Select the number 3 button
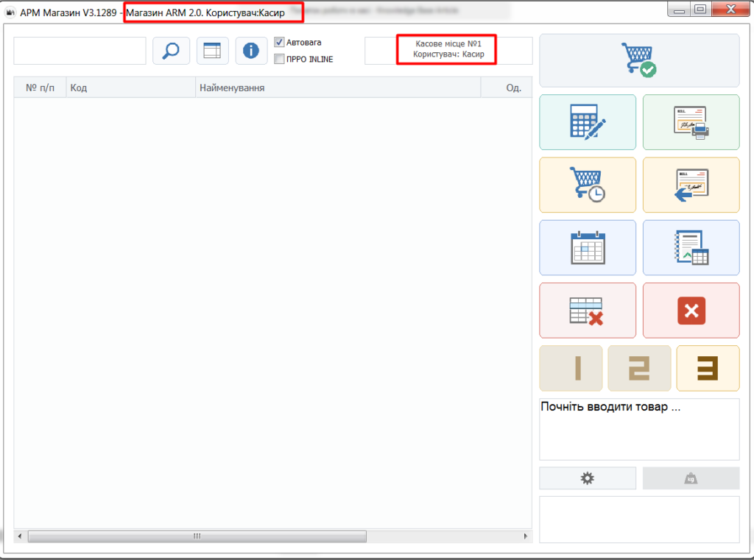 [x=708, y=368]
